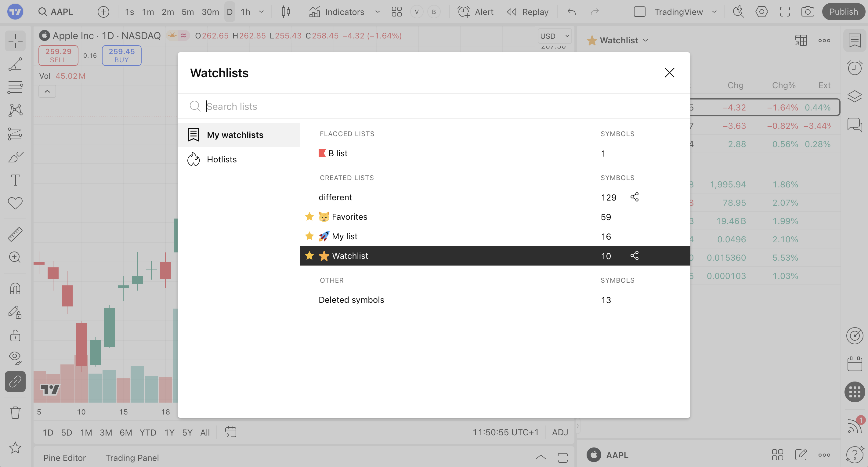Open Hotlists section
The width and height of the screenshot is (868, 467).
click(x=222, y=159)
